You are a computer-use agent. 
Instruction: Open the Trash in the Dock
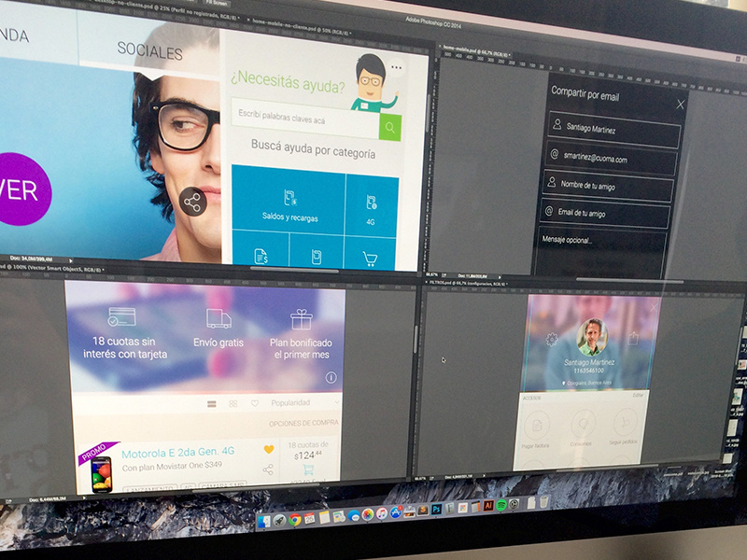tap(543, 501)
